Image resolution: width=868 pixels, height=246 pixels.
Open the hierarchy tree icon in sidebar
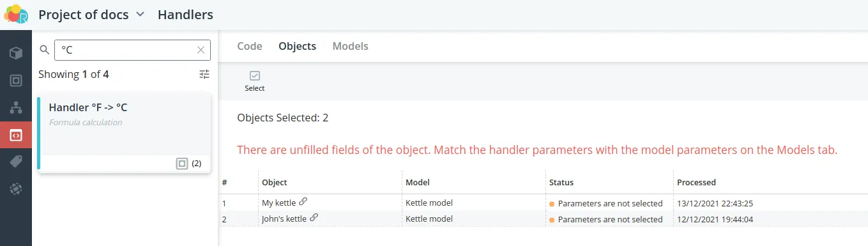(x=16, y=107)
